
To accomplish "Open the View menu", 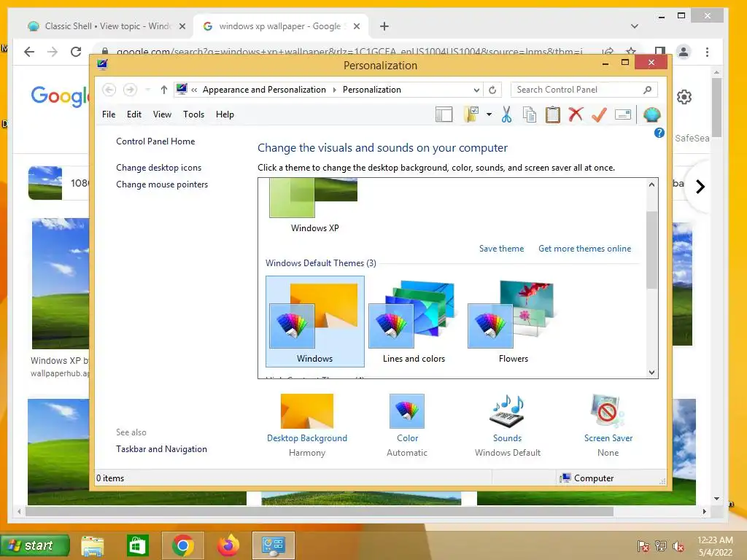I will click(x=162, y=114).
